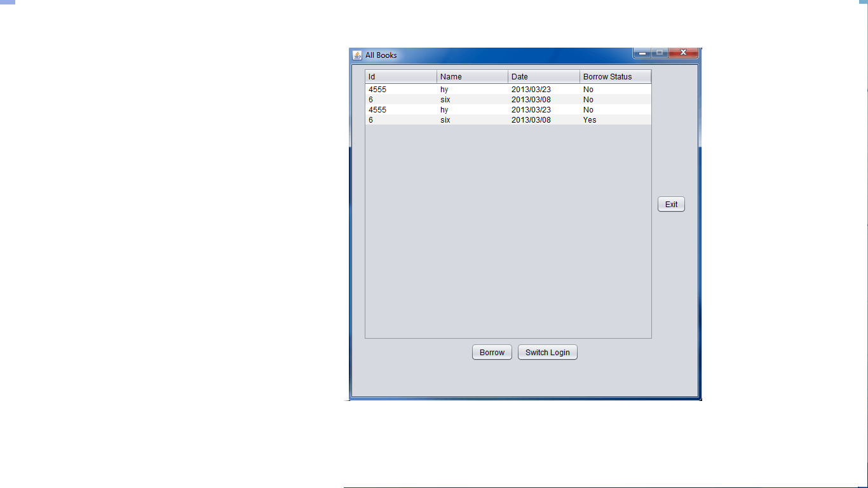Click the Borrow Status column header
Image resolution: width=868 pixels, height=488 pixels.
(616, 76)
